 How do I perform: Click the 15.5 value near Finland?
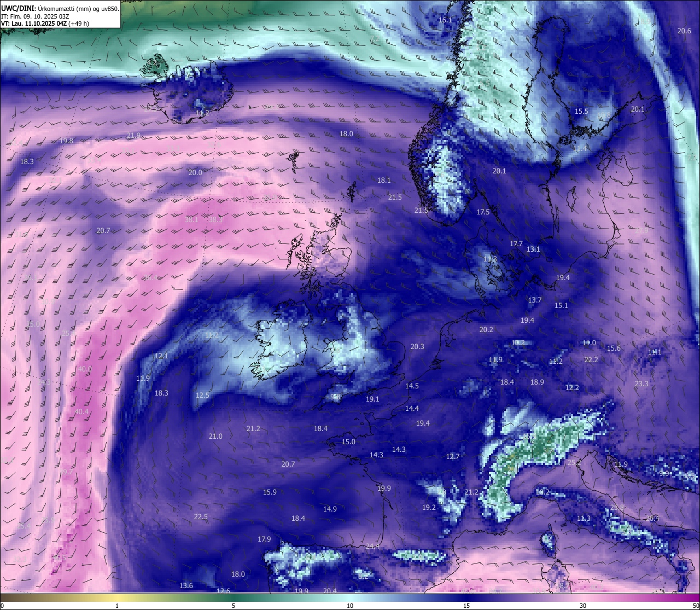point(581,112)
